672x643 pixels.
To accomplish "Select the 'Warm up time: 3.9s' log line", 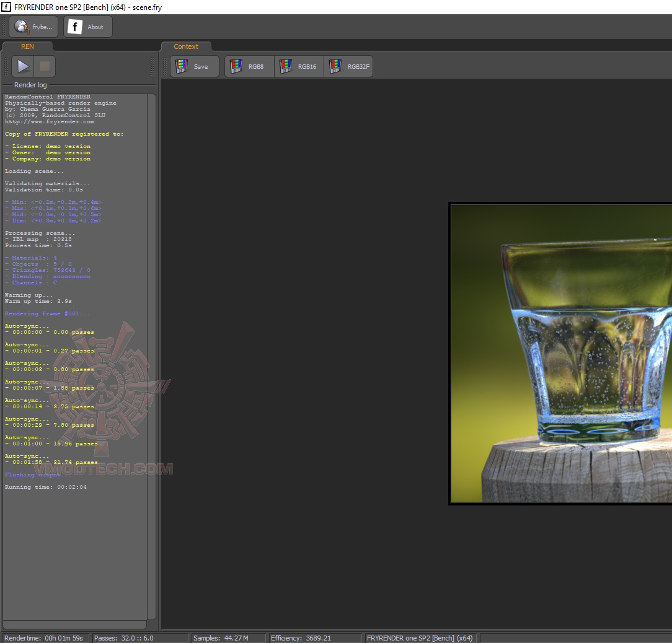I will coord(38,301).
